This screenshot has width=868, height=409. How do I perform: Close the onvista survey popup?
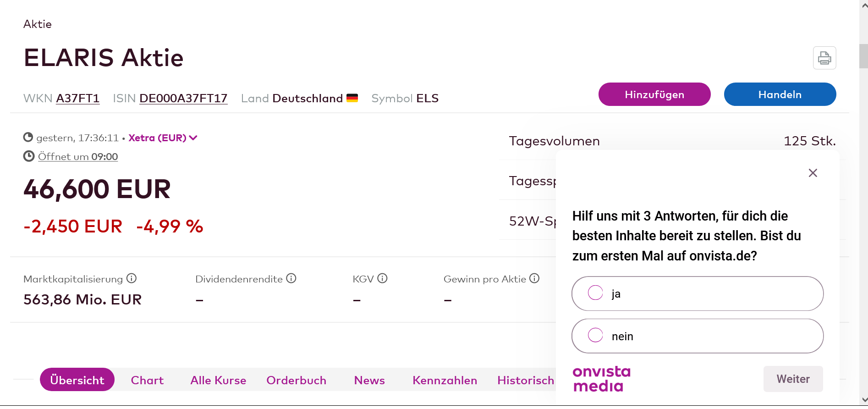(813, 173)
